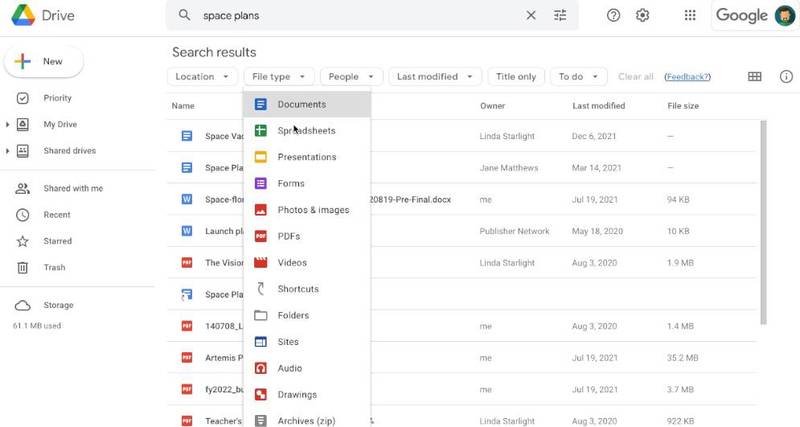Click the Google Drive logo
Screen dimensions: 800x427
click(23, 15)
